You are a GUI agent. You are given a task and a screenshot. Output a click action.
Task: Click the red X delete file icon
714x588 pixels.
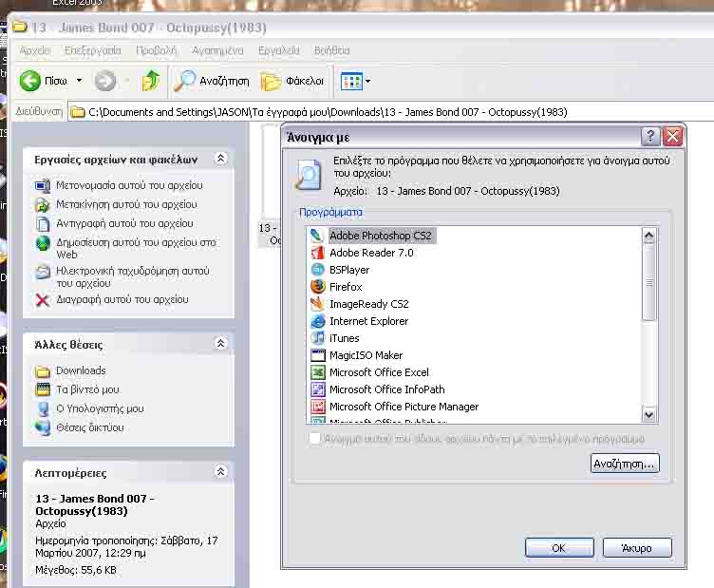43,299
